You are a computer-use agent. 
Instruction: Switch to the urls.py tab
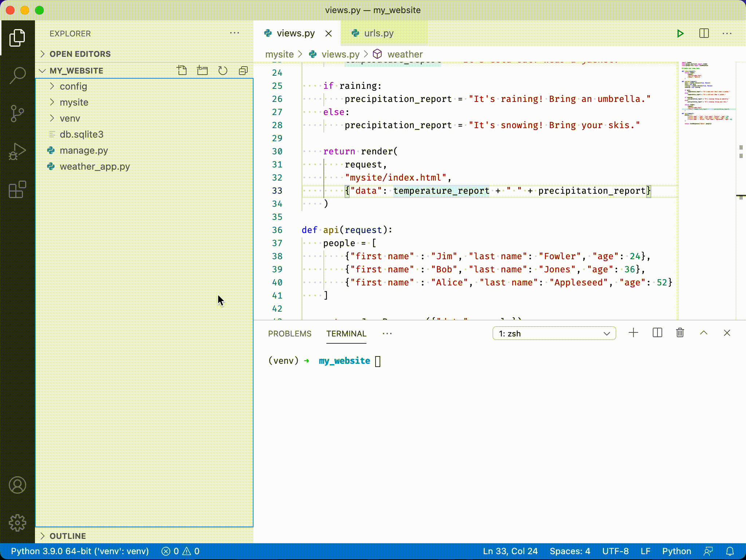378,33
